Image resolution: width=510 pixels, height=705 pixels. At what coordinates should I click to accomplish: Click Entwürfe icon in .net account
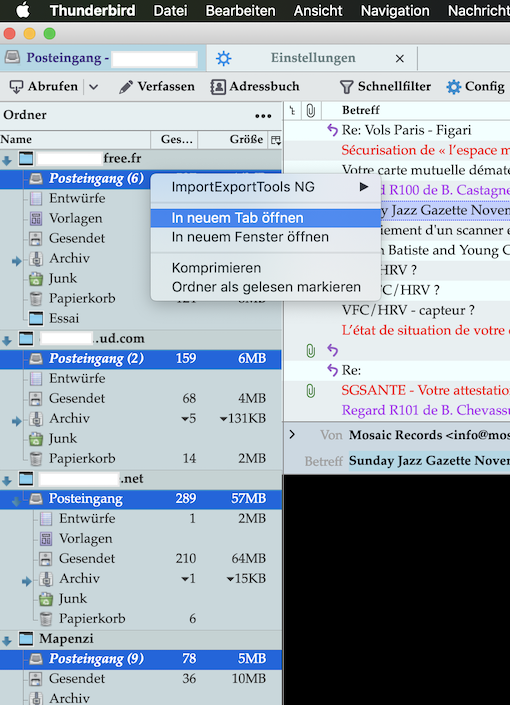pos(45,519)
